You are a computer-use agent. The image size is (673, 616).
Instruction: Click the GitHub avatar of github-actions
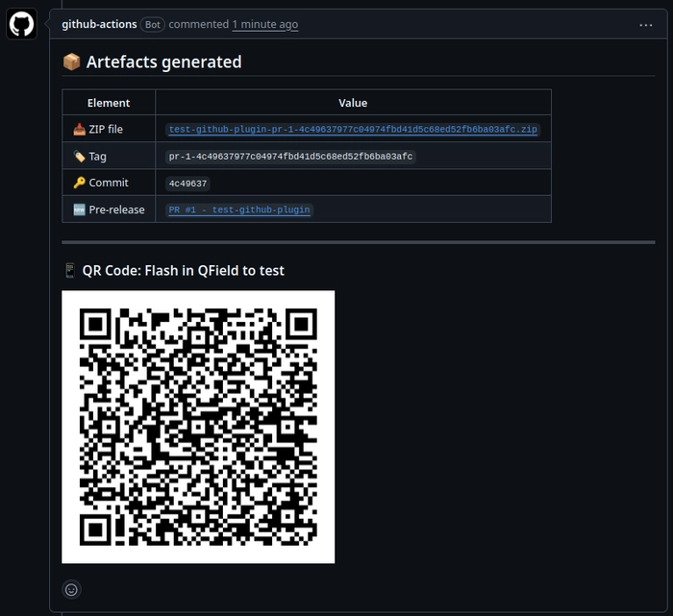tap(21, 24)
